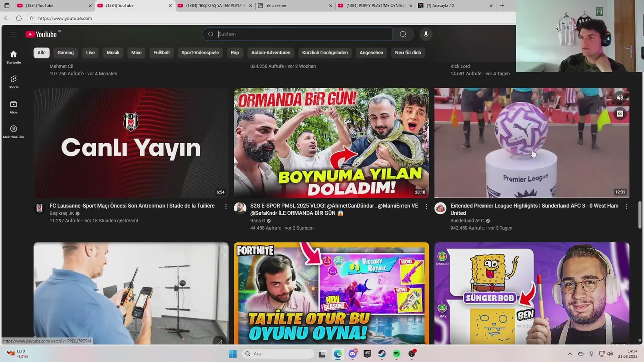The image size is (644, 362).
Task: Open a new browser tab with plus
Action: tap(502, 6)
